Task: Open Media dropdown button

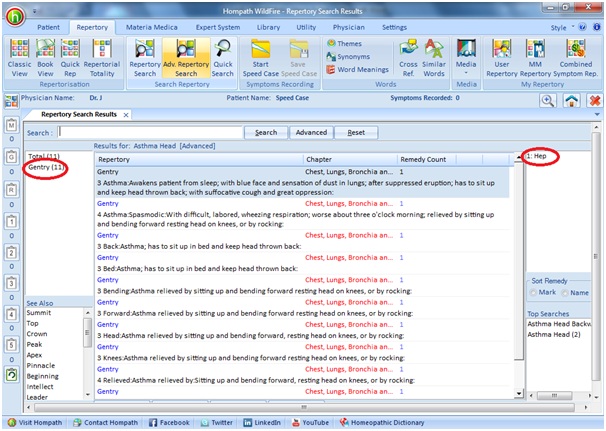Action: (466, 58)
